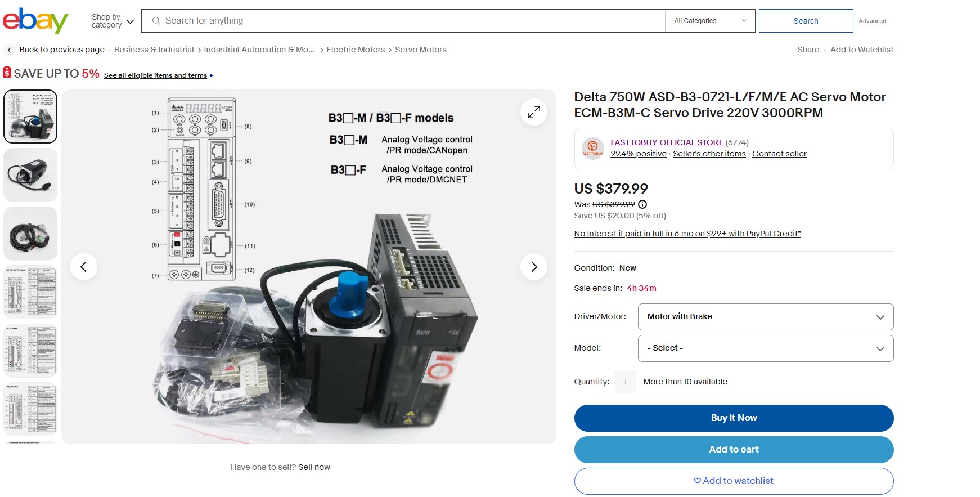Expand the product image to full screen
This screenshot has width=980, height=497.
coord(534,112)
